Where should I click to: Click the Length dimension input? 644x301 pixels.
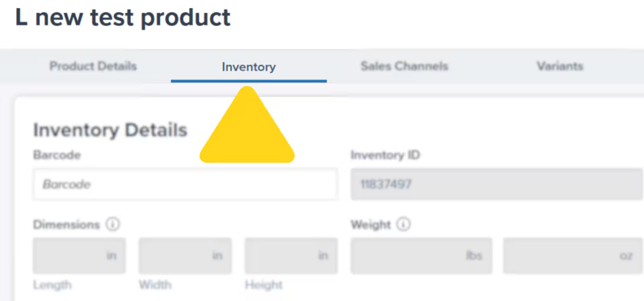click(79, 255)
